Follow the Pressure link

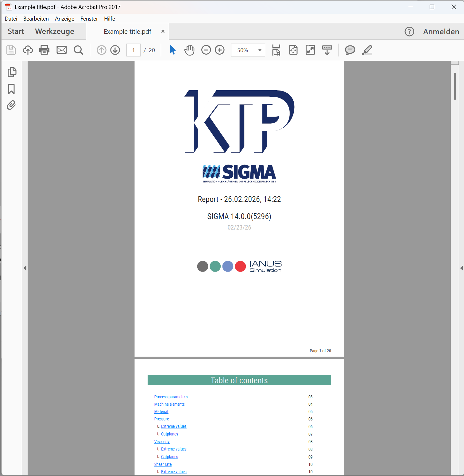(161, 419)
